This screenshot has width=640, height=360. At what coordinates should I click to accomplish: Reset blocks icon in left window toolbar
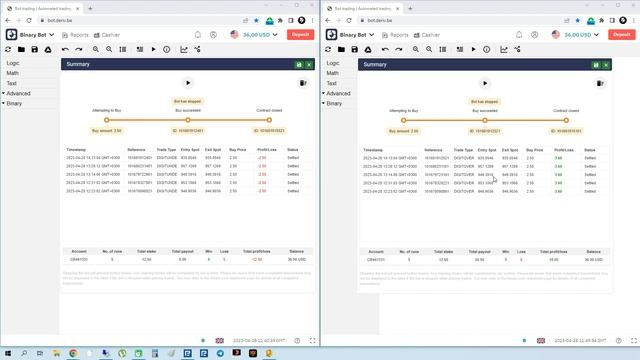(x=8, y=49)
